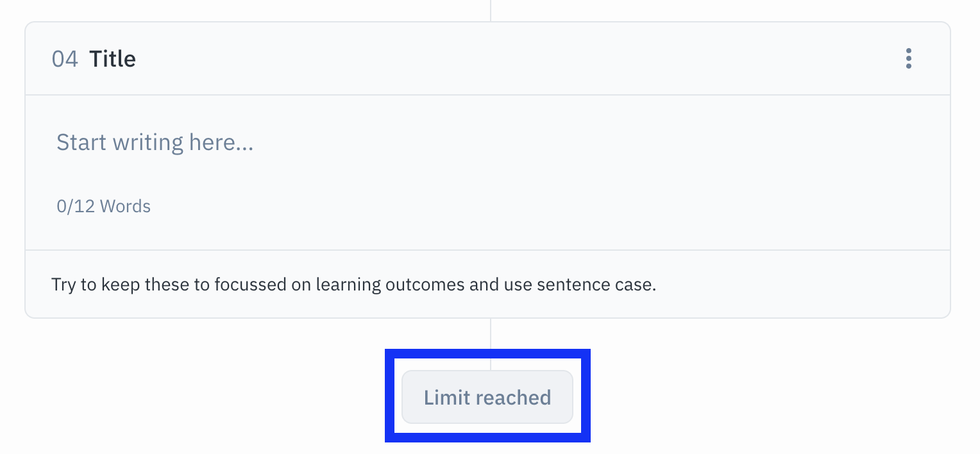Image resolution: width=980 pixels, height=454 pixels.
Task: Click the word "Words" in the counter
Action: (x=125, y=206)
